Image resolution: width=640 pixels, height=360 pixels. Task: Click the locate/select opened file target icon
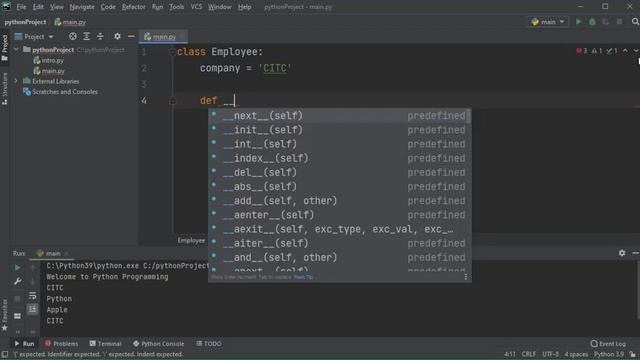(x=73, y=36)
